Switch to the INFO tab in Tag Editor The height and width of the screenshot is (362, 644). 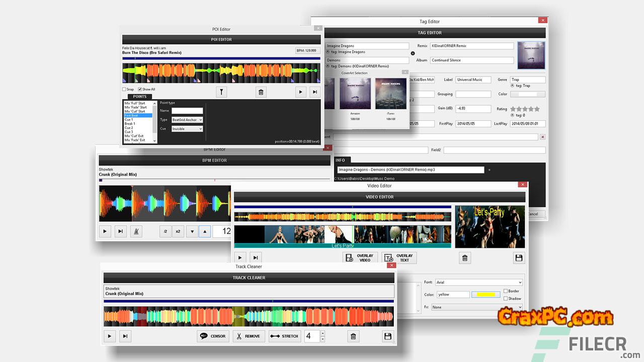340,160
